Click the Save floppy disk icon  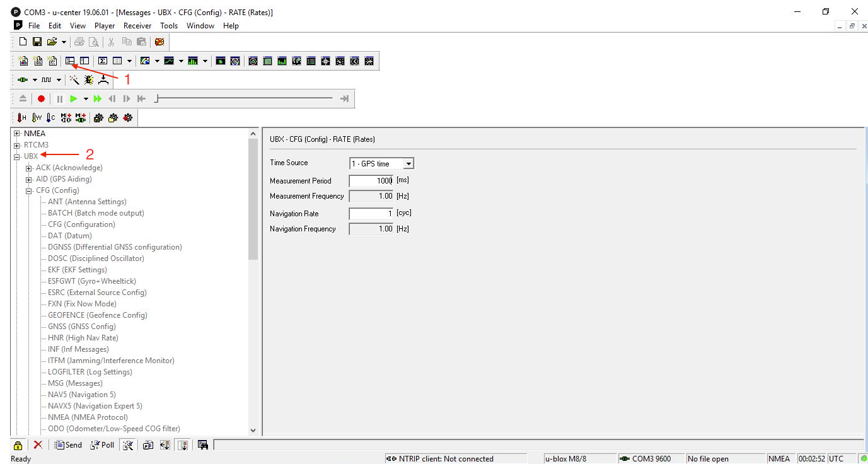(x=37, y=42)
